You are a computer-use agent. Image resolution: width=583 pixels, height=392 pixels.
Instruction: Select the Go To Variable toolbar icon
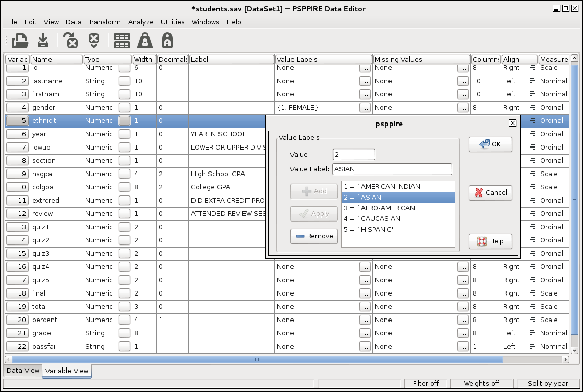point(94,40)
